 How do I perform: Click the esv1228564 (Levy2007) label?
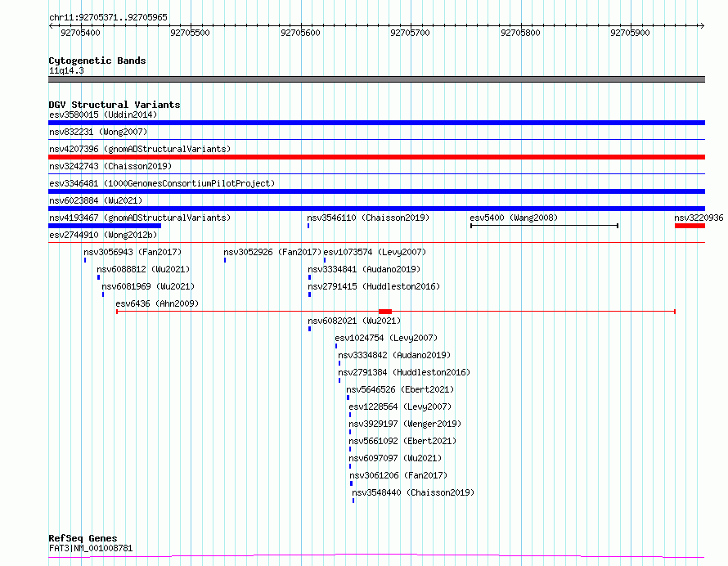pos(400,407)
